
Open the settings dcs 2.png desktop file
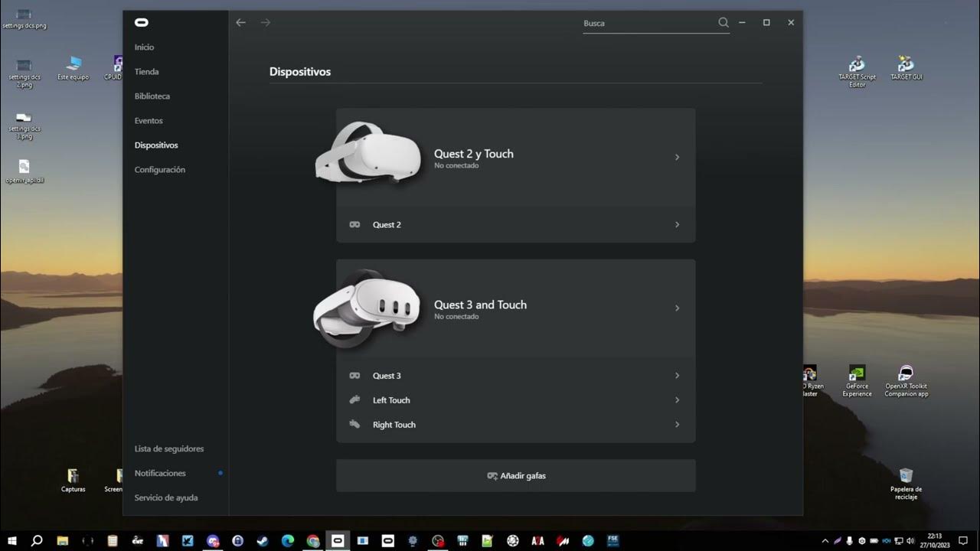24,73
